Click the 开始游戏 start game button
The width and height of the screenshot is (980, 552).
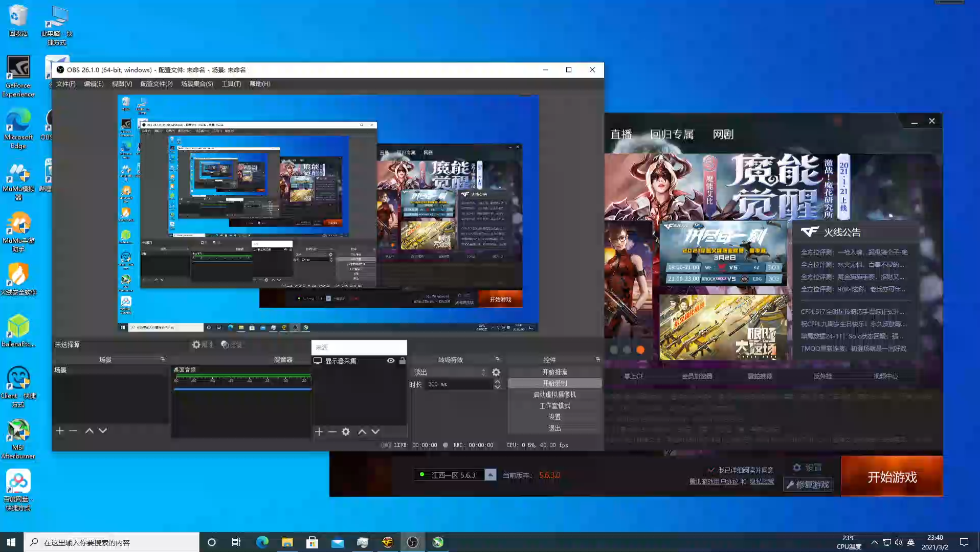(x=892, y=476)
